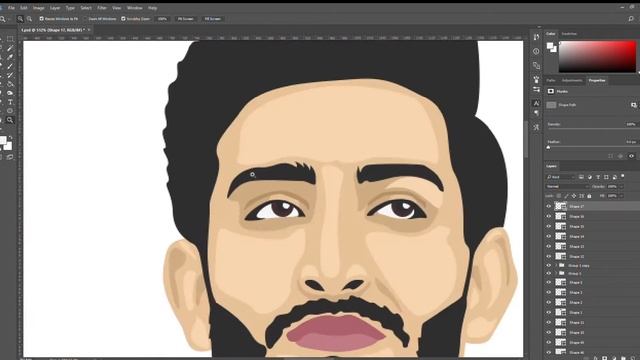The width and height of the screenshot is (640, 360).
Task: Click the Color panel foreground swatch
Action: [x=550, y=45]
